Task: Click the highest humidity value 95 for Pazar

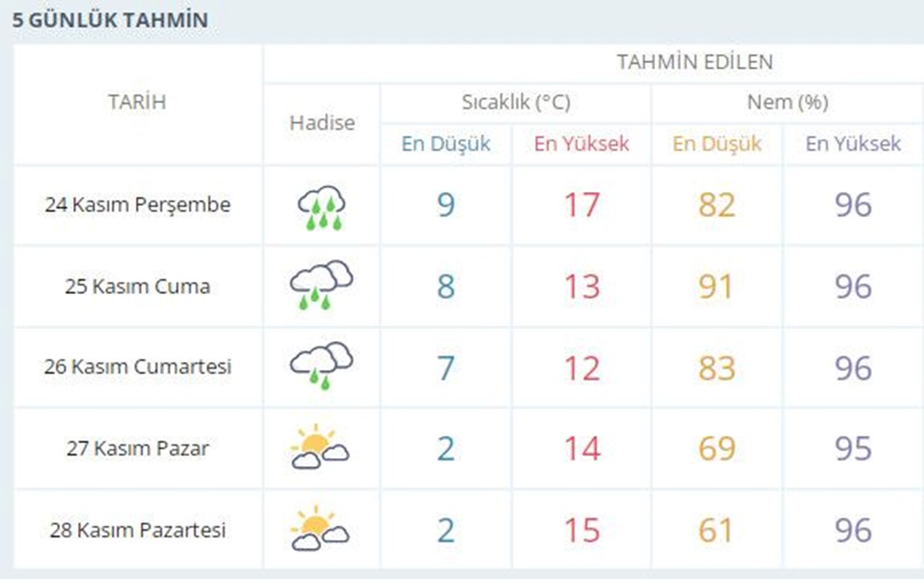Action: tap(853, 449)
